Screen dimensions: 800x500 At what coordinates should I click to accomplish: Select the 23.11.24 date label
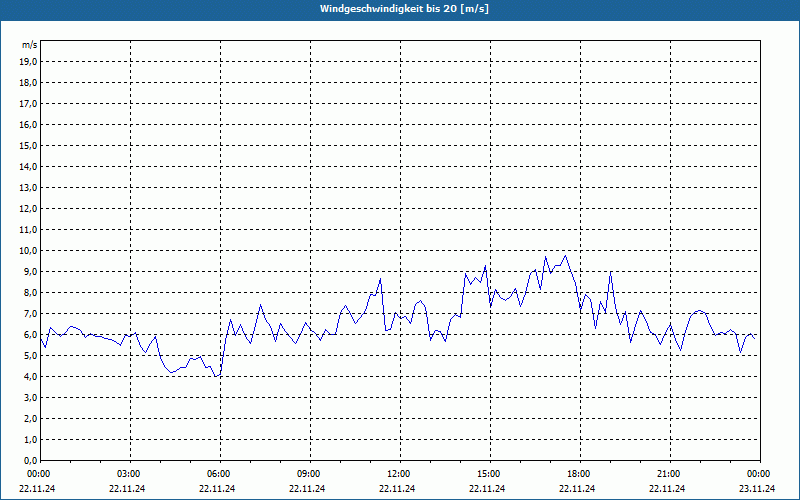coord(757,488)
